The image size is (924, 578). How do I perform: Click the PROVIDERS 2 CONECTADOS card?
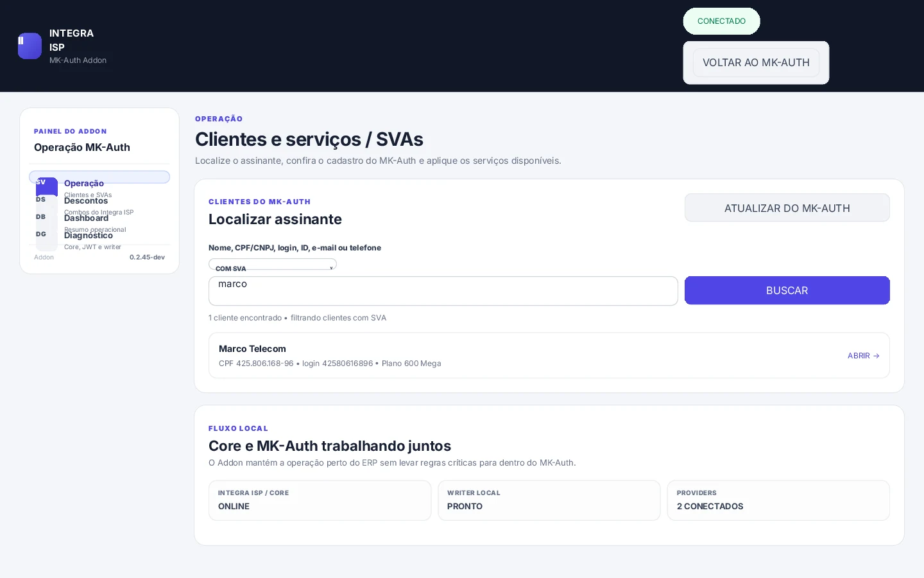(x=778, y=500)
